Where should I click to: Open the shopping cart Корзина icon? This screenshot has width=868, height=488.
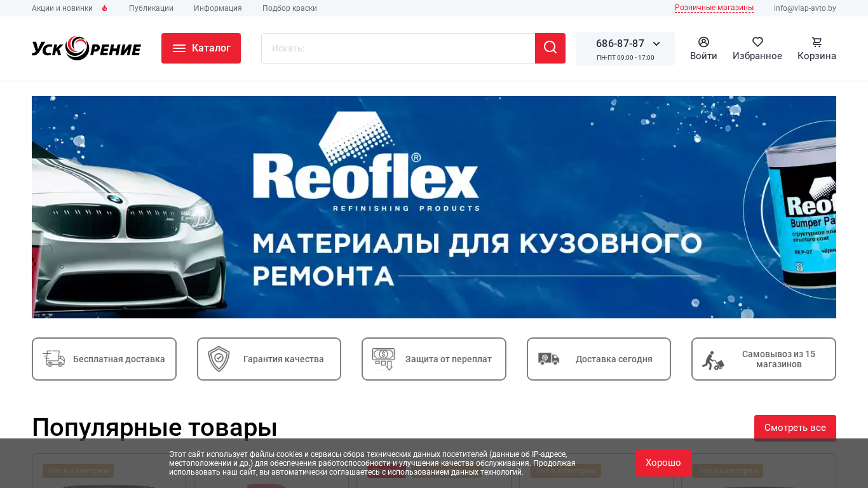click(817, 42)
